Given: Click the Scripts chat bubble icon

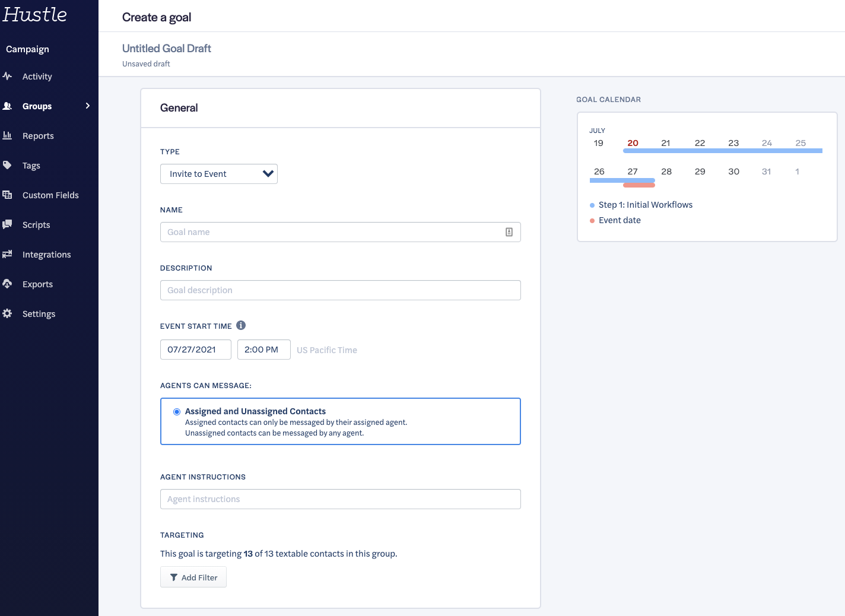Looking at the screenshot, I should (x=7, y=224).
